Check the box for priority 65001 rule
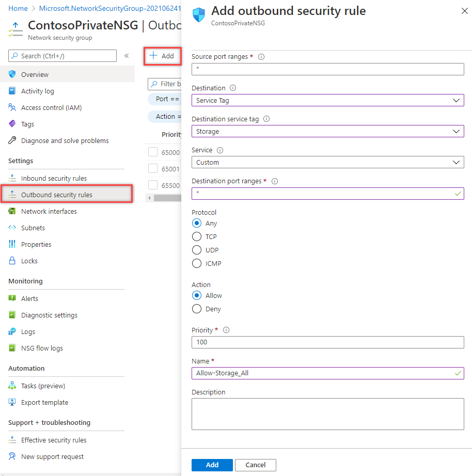This screenshot has height=476, width=472. pos(153,168)
